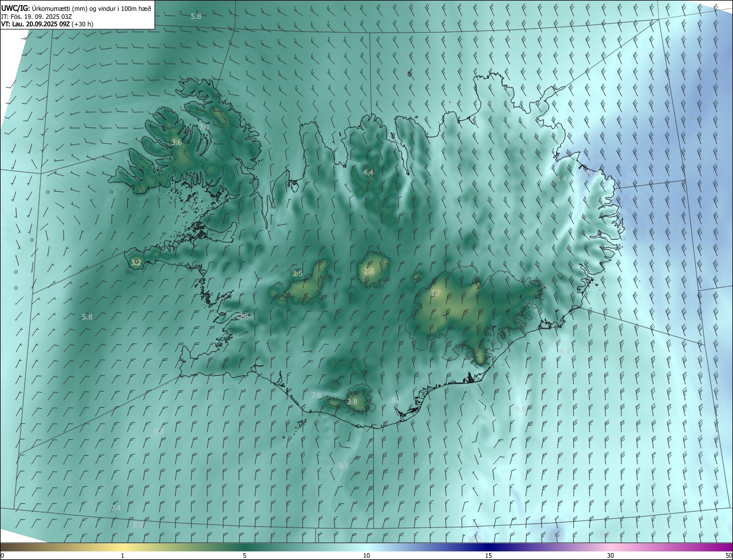Click the "5" tick on the color scale
This screenshot has height=560, width=733.
(245, 555)
